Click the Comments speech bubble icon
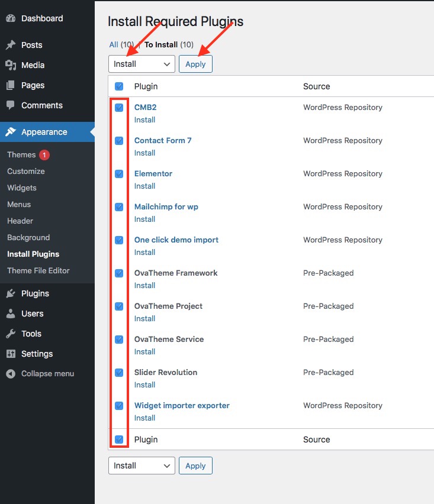This screenshot has width=434, height=504. point(11,105)
